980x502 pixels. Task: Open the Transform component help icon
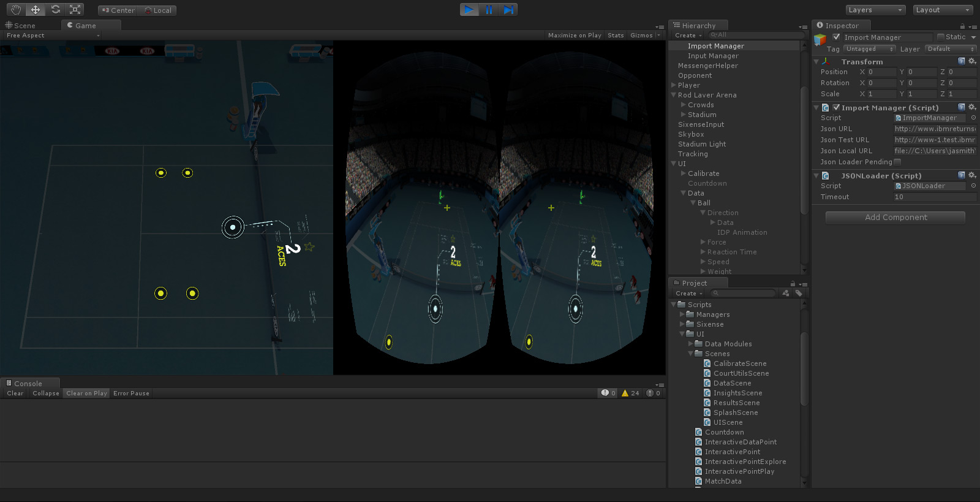961,61
